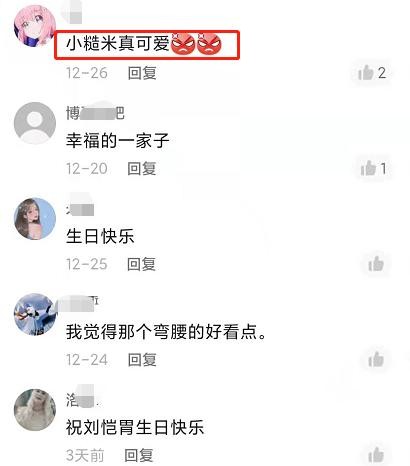The height and width of the screenshot is (466, 410).
Task: Open the pink-haired anime avatar profile
Action: 35,26
